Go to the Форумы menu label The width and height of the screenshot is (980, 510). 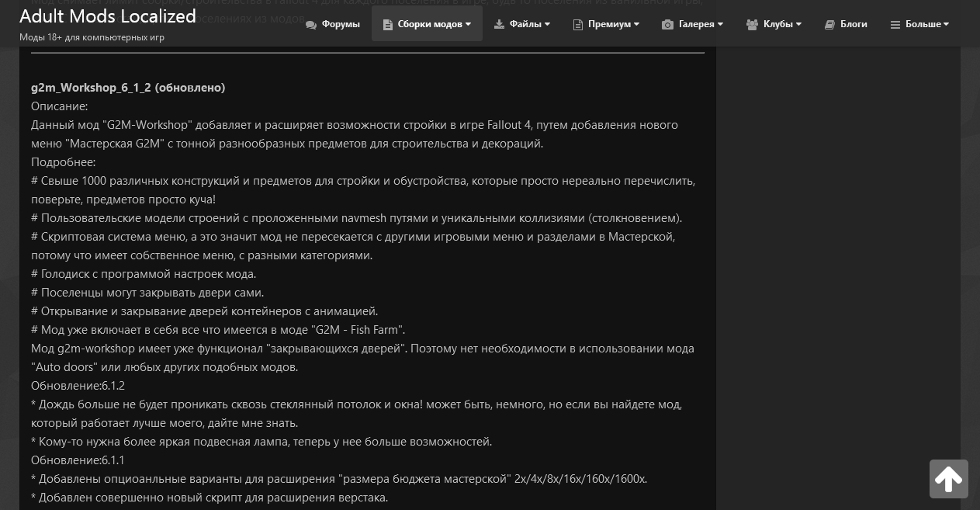(x=341, y=24)
